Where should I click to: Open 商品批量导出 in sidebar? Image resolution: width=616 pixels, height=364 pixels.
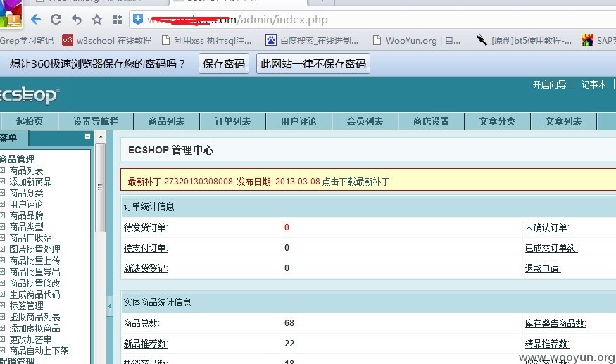35,272
